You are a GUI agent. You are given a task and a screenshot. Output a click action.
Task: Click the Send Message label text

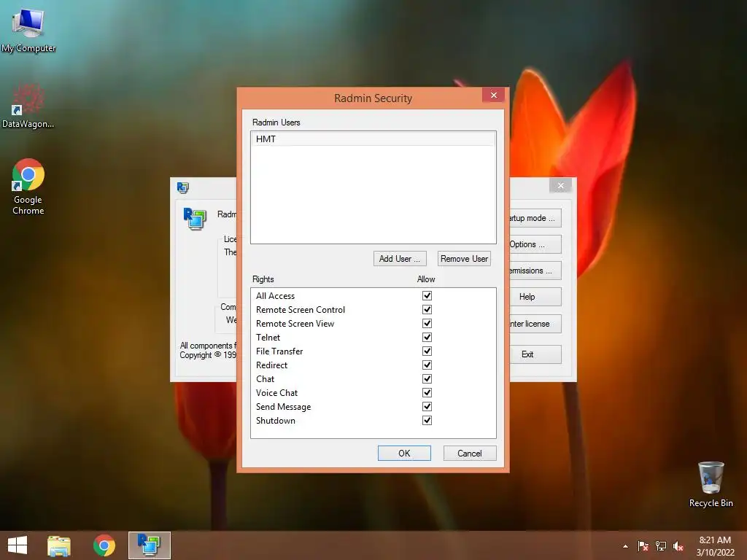284,407
